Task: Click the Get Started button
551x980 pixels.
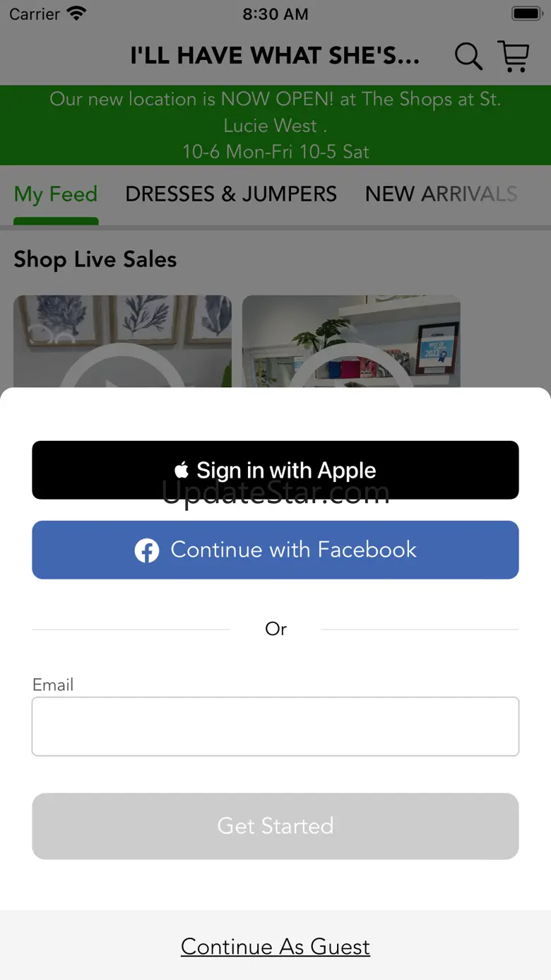Action: click(x=275, y=826)
